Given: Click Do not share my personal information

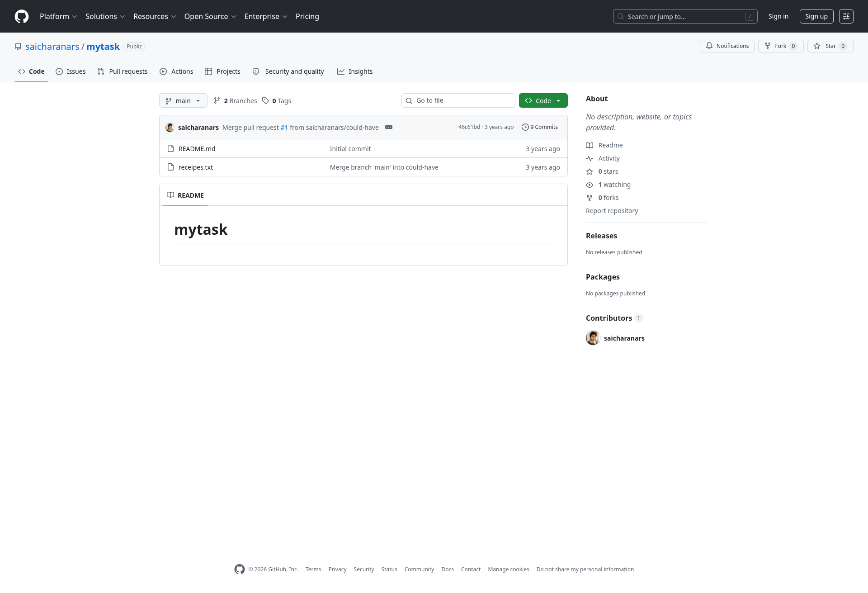Looking at the screenshot, I should pos(585,569).
